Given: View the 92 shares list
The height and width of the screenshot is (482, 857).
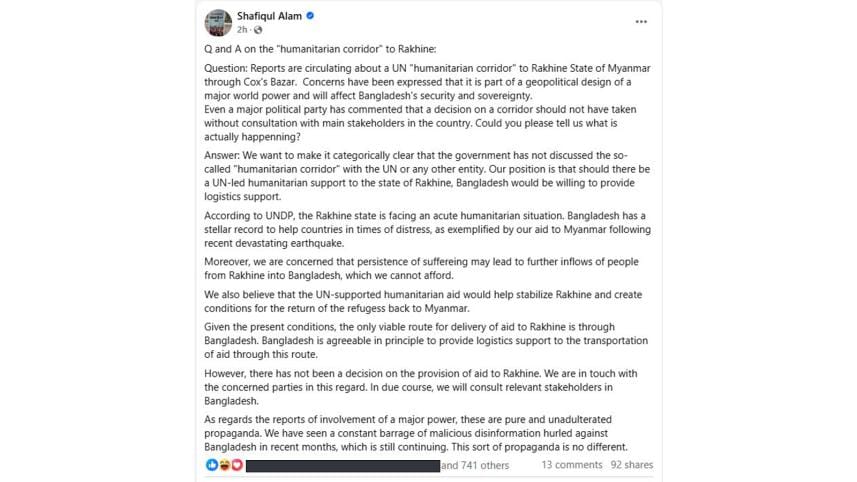Looking at the screenshot, I should [x=632, y=465].
